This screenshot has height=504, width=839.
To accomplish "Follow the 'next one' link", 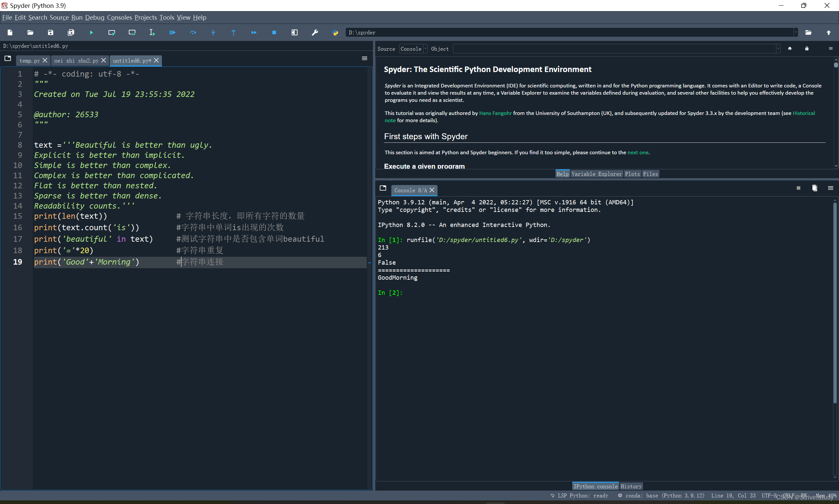I will 637,153.
